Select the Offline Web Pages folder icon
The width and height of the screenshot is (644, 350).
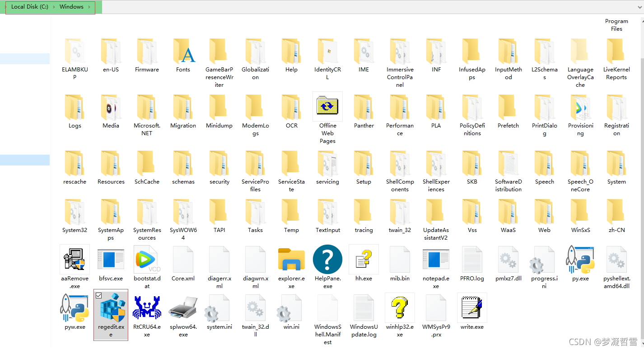pos(327,106)
